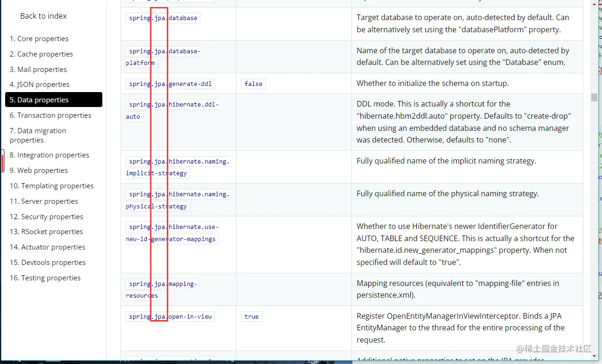Viewport: 602px width, 364px height.
Task: Open 14. Actuator properties section
Action: pos(48,247)
